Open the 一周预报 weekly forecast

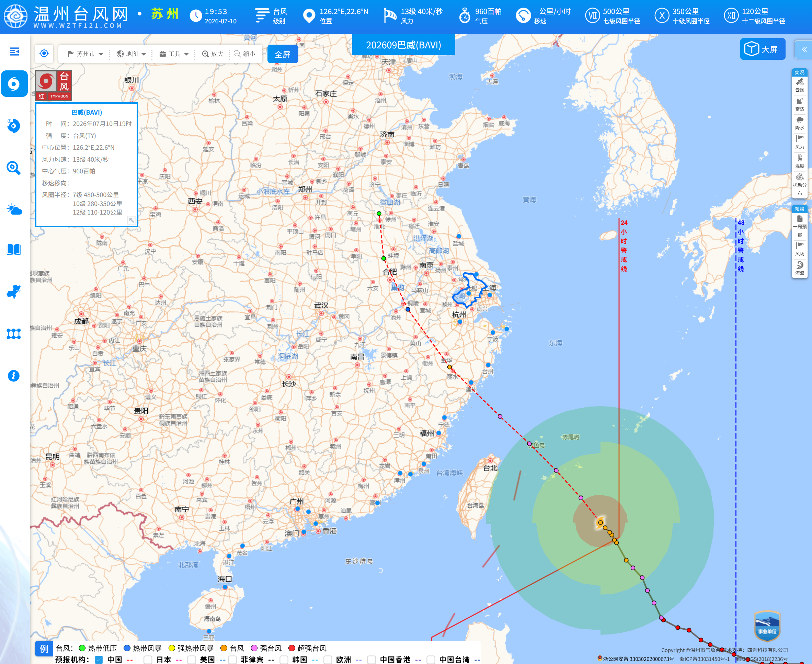click(799, 227)
